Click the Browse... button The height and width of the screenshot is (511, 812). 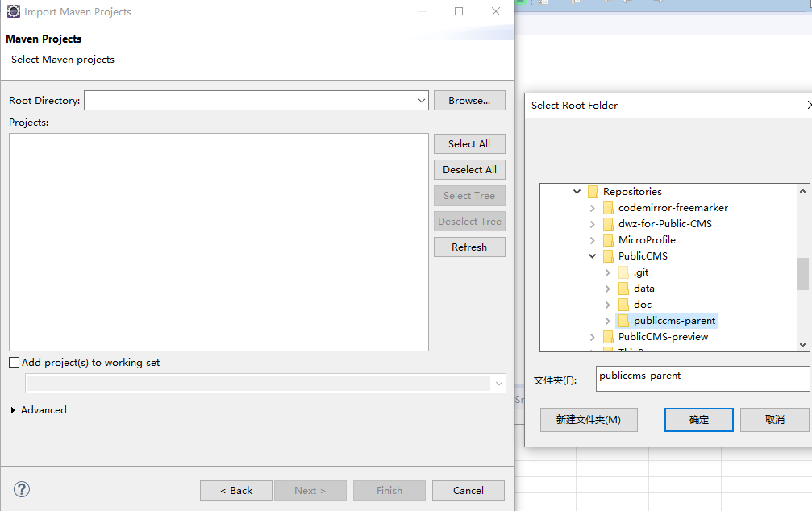coord(469,101)
